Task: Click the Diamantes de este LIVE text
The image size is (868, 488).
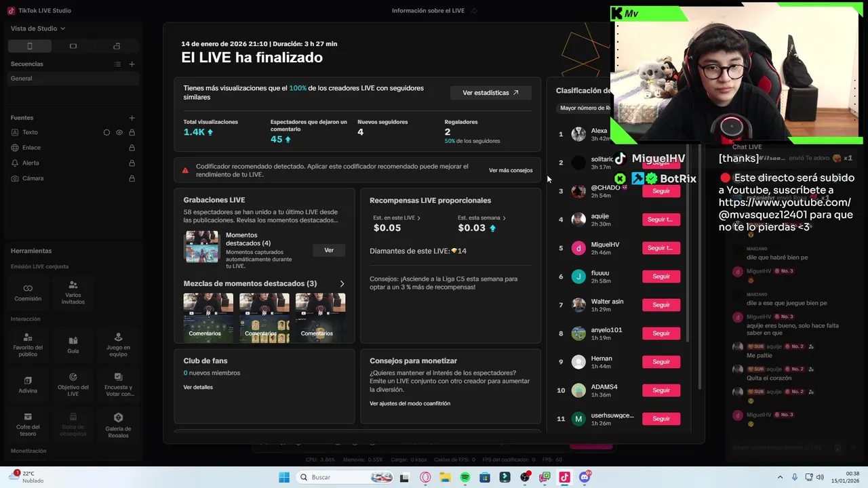Action: (x=418, y=251)
